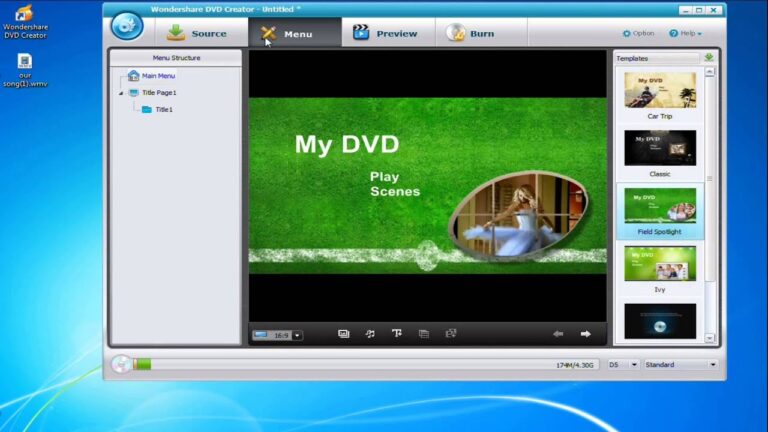The width and height of the screenshot is (768, 432).
Task: Collapse the Title Page1 tree node
Action: [x=121, y=93]
